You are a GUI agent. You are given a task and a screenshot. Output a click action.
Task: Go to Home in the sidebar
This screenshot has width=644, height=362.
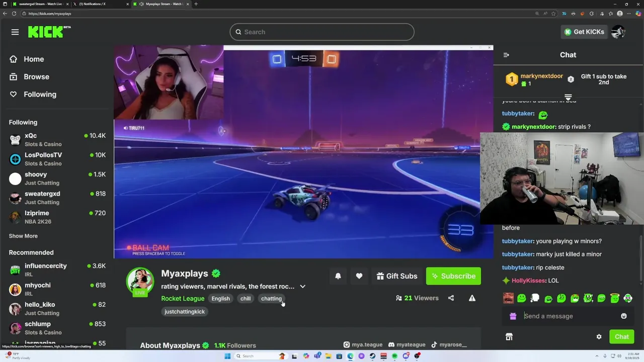click(x=27, y=59)
